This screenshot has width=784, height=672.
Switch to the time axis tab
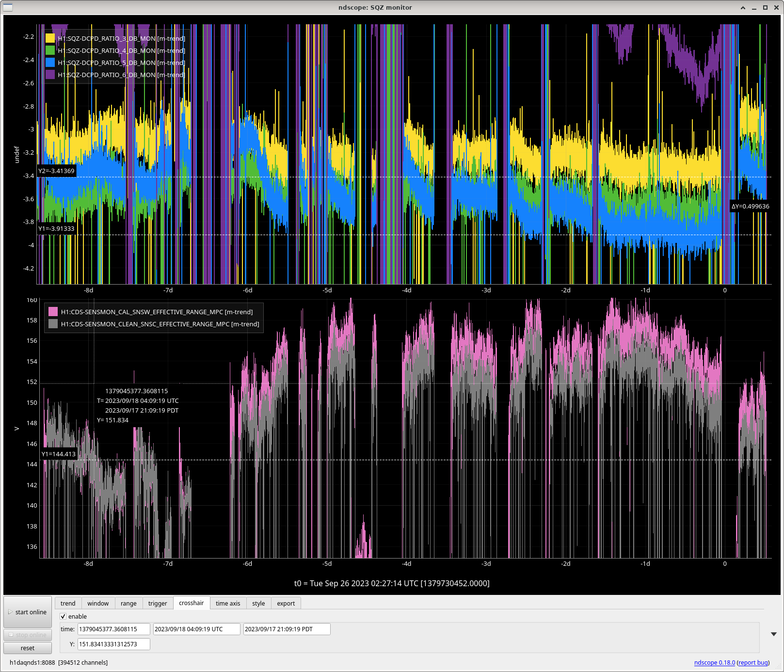tap(228, 603)
